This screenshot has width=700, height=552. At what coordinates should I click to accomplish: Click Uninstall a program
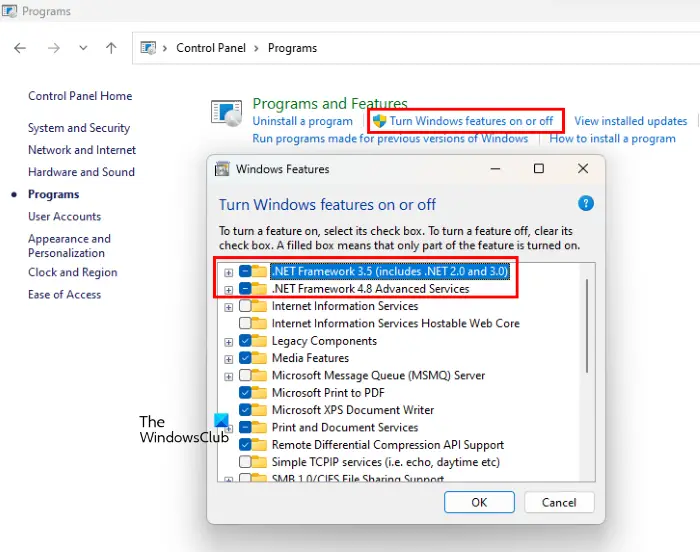(303, 121)
